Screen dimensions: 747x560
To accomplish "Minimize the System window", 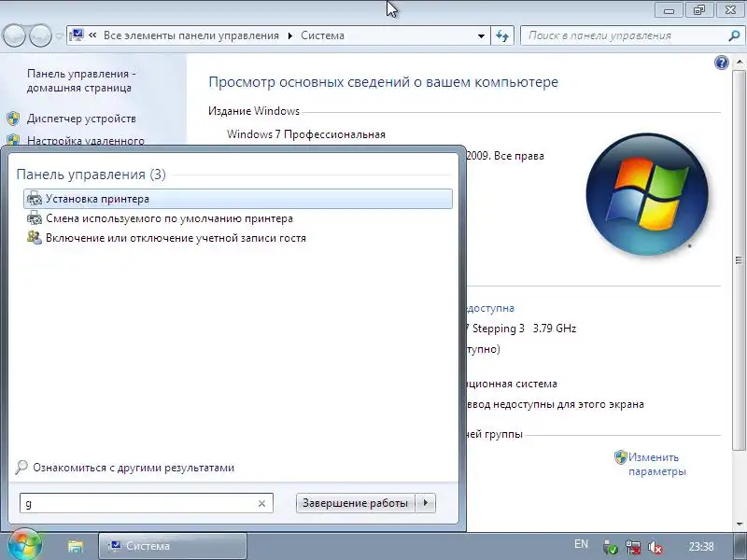I will click(x=669, y=10).
